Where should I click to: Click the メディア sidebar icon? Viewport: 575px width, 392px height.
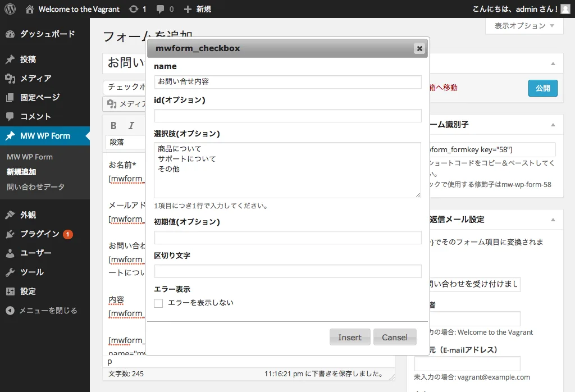coord(10,79)
